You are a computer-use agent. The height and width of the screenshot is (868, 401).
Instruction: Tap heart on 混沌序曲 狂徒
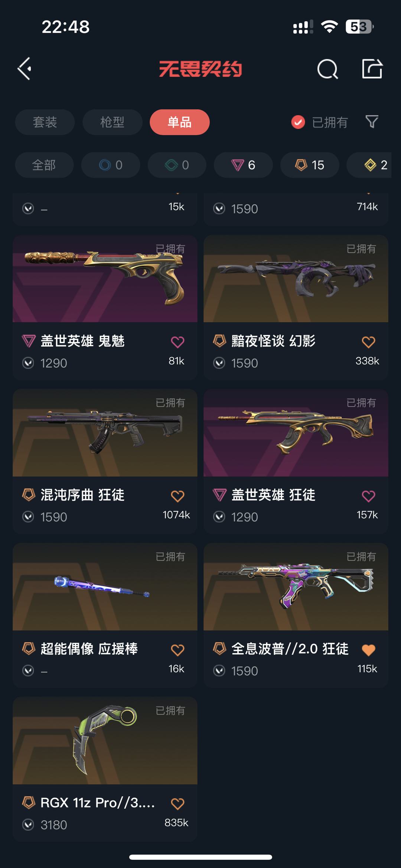(177, 496)
